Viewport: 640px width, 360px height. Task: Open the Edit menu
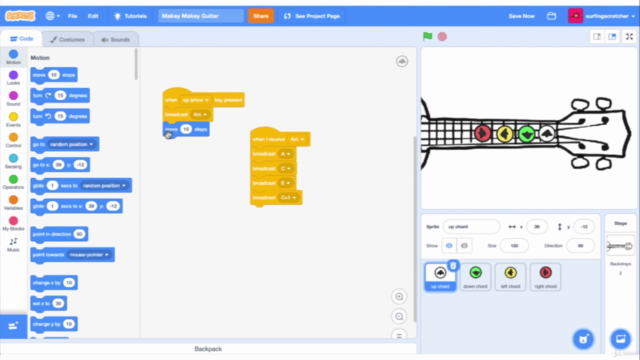point(93,16)
